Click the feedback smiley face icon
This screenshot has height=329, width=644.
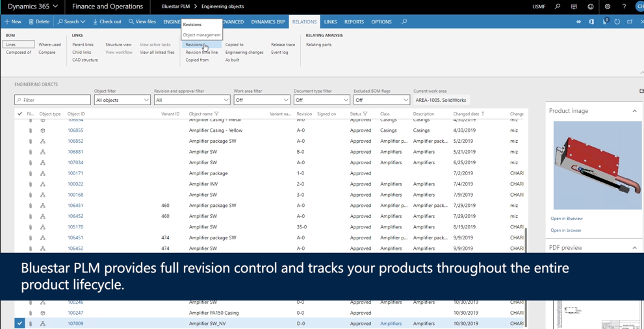pyautogui.click(x=591, y=6)
